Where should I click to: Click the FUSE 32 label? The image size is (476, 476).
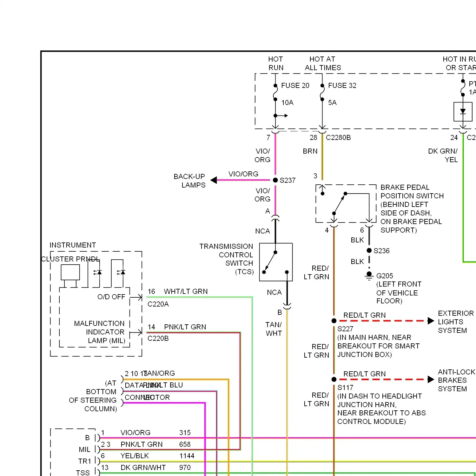click(x=342, y=85)
